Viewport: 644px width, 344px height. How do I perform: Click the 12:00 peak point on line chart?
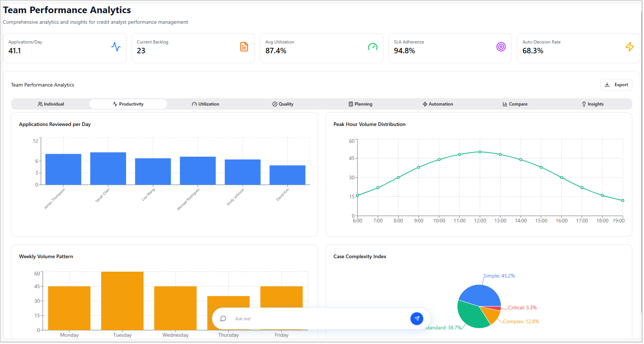click(480, 152)
